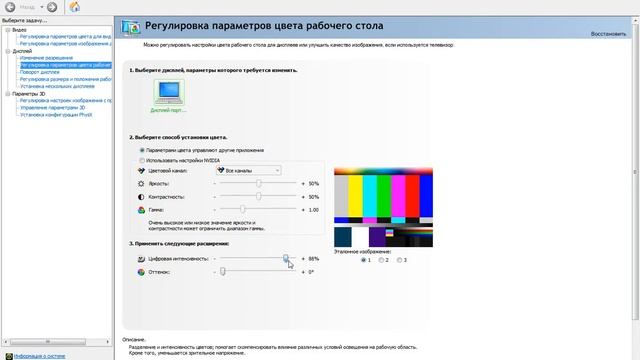Choose reference image 1 radio button

click(363, 260)
